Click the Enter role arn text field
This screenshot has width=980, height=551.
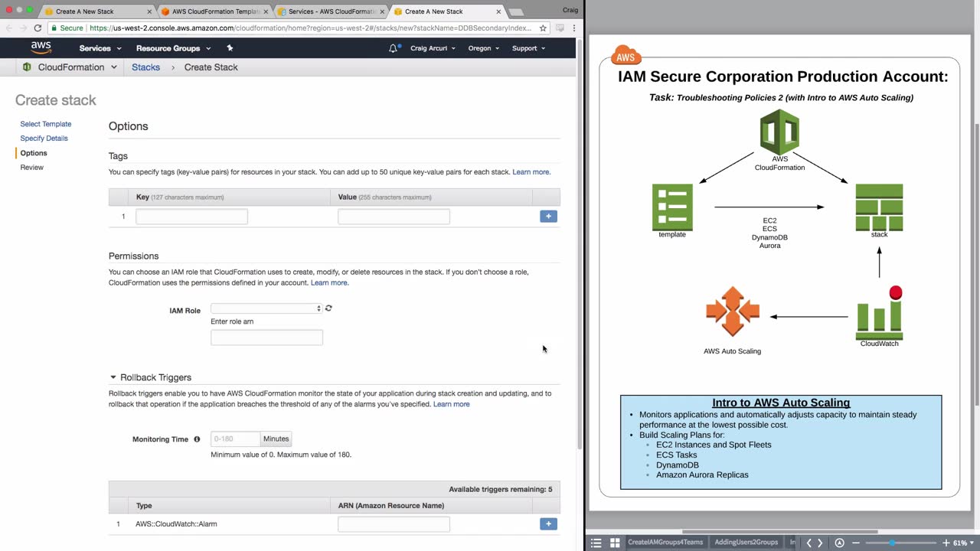[266, 337]
